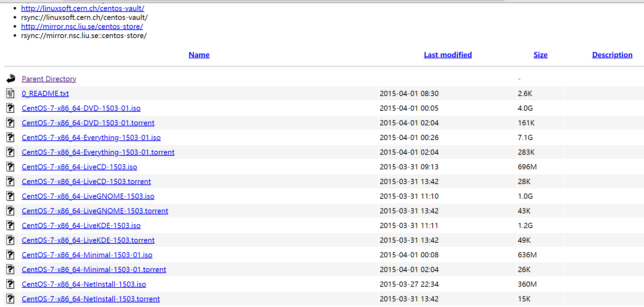Open the LiveCD-1503.torrent link
644x307 pixels.
click(86, 182)
